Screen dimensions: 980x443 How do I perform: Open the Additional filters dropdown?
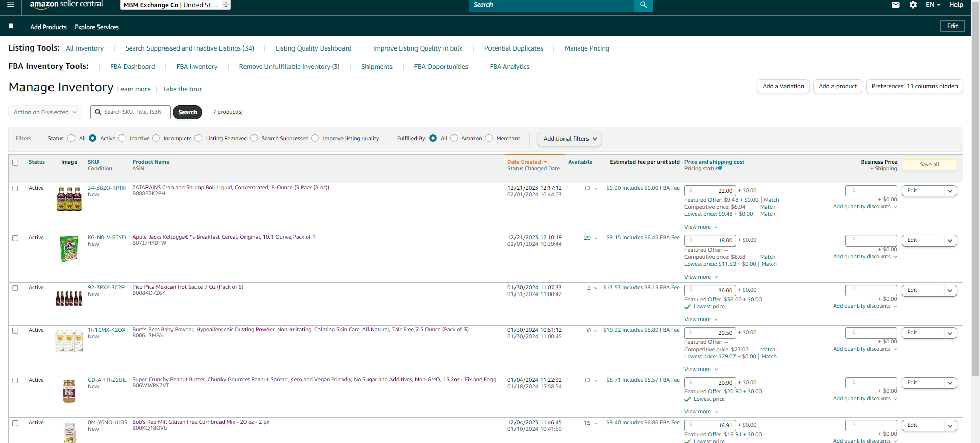(570, 139)
